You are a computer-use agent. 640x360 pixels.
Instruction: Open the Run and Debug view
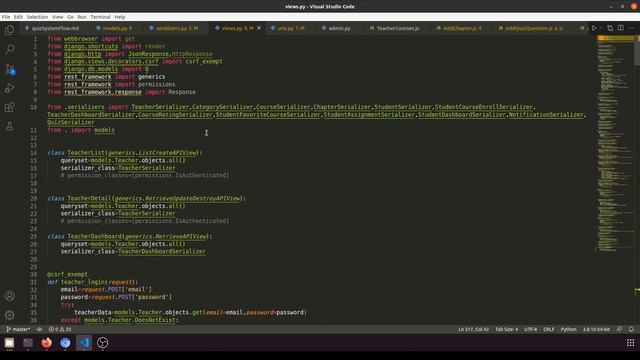coord(9,88)
